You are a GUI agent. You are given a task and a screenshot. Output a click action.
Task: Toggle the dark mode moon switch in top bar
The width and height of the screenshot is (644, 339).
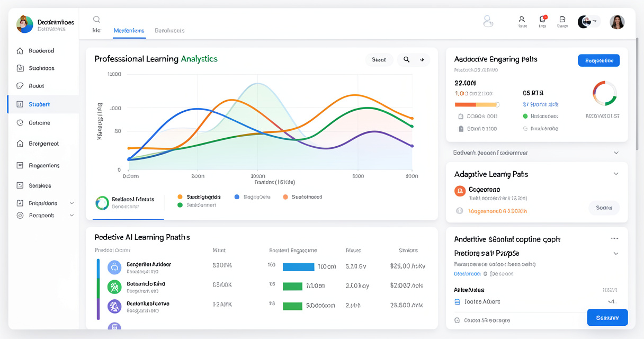[x=588, y=22]
